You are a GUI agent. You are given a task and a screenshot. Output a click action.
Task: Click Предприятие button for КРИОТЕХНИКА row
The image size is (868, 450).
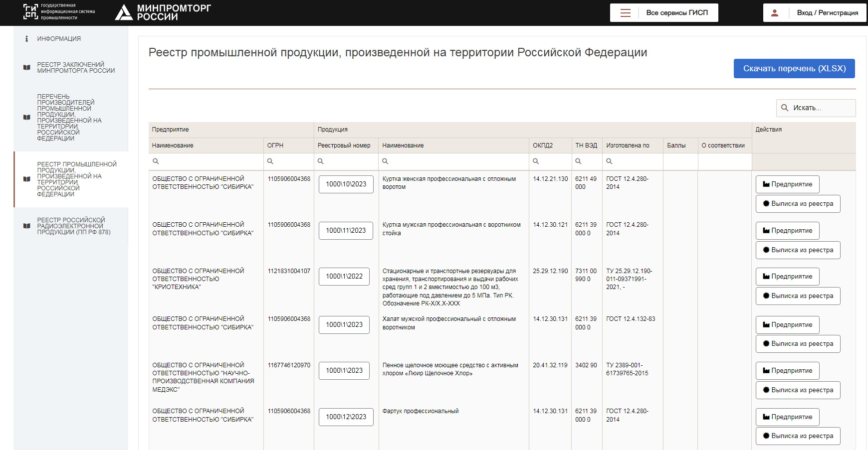click(x=788, y=277)
